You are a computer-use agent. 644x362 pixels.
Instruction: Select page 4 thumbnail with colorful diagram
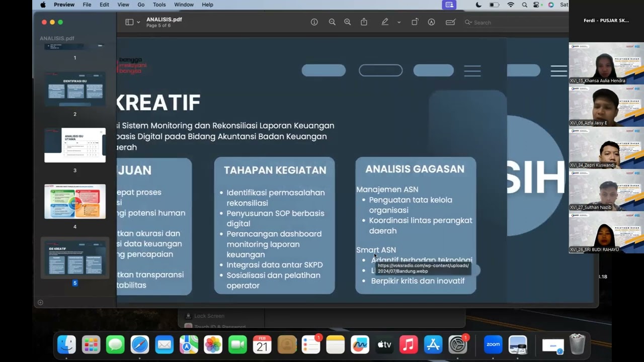click(75, 202)
